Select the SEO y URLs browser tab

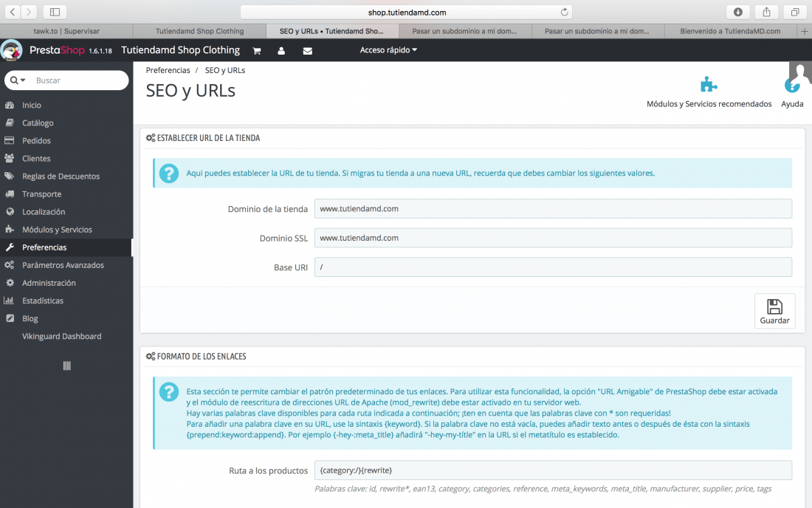point(332,31)
